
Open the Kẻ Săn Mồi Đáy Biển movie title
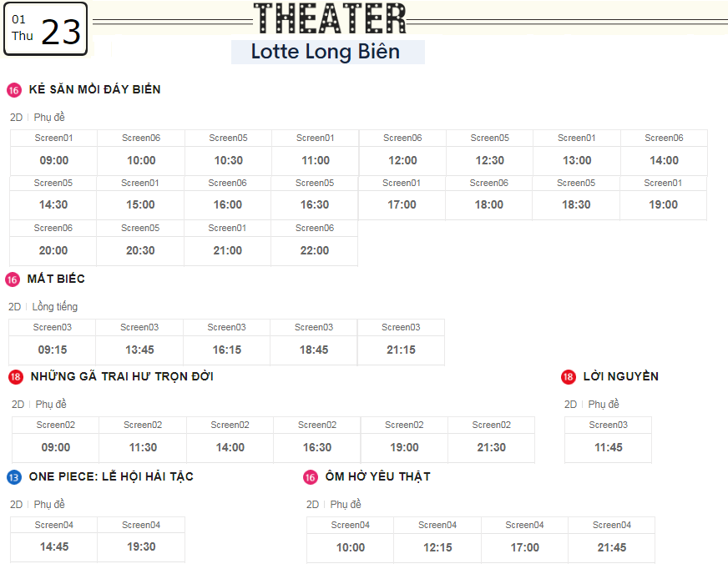(x=94, y=89)
